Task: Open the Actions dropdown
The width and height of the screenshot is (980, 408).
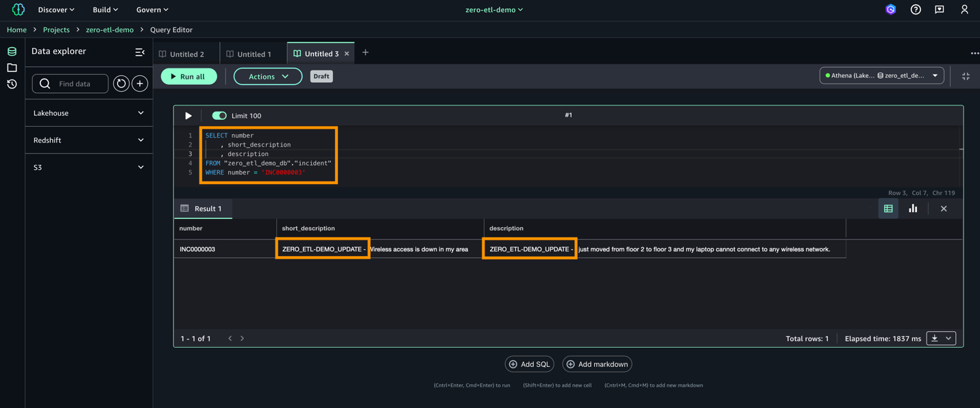Action: click(268, 77)
